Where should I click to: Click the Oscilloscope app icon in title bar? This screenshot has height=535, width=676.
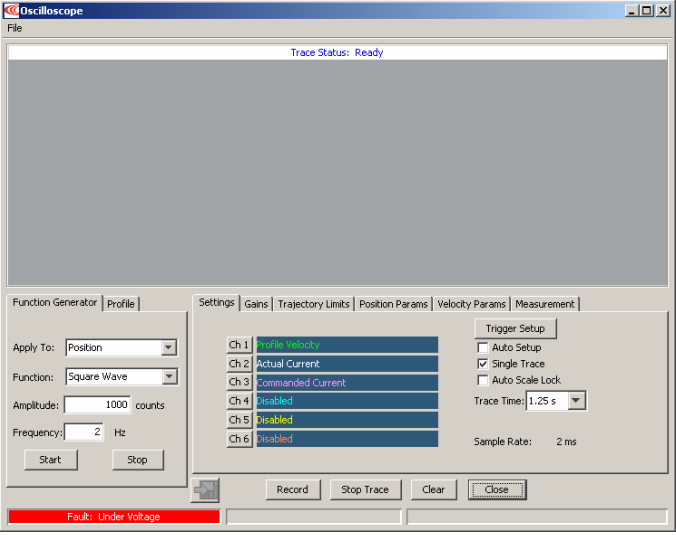11,10
